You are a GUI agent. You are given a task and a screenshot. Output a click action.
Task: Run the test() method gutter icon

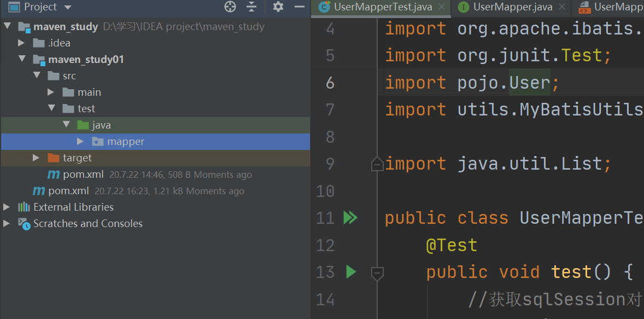(351, 271)
